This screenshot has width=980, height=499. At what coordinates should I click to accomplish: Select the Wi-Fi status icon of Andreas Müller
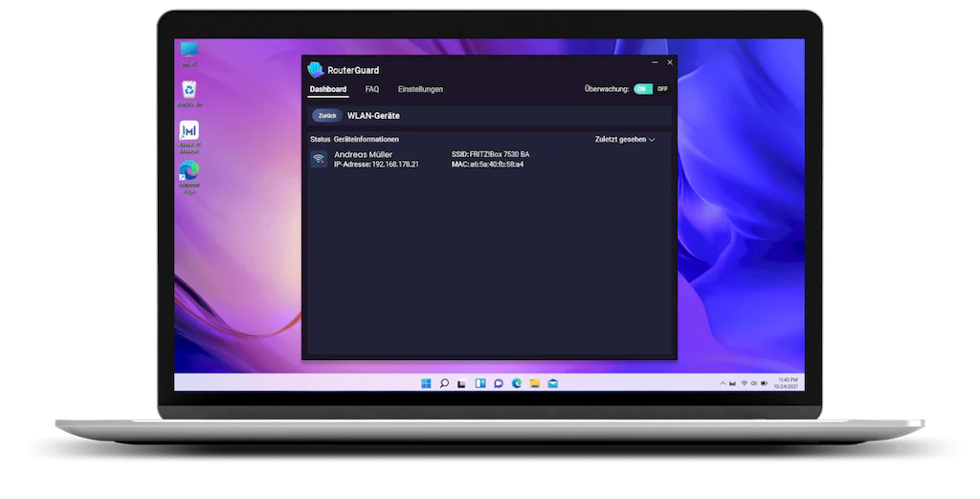coord(319,159)
